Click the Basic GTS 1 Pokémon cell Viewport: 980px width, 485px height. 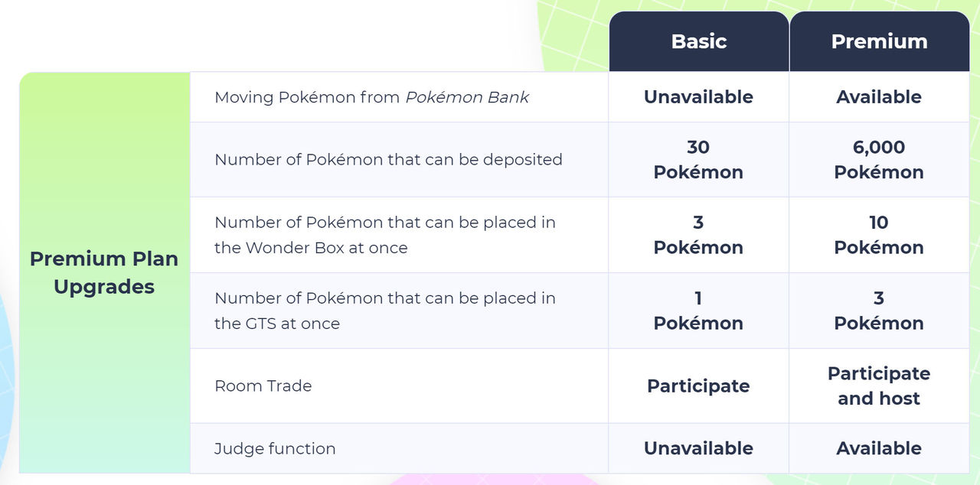click(698, 311)
